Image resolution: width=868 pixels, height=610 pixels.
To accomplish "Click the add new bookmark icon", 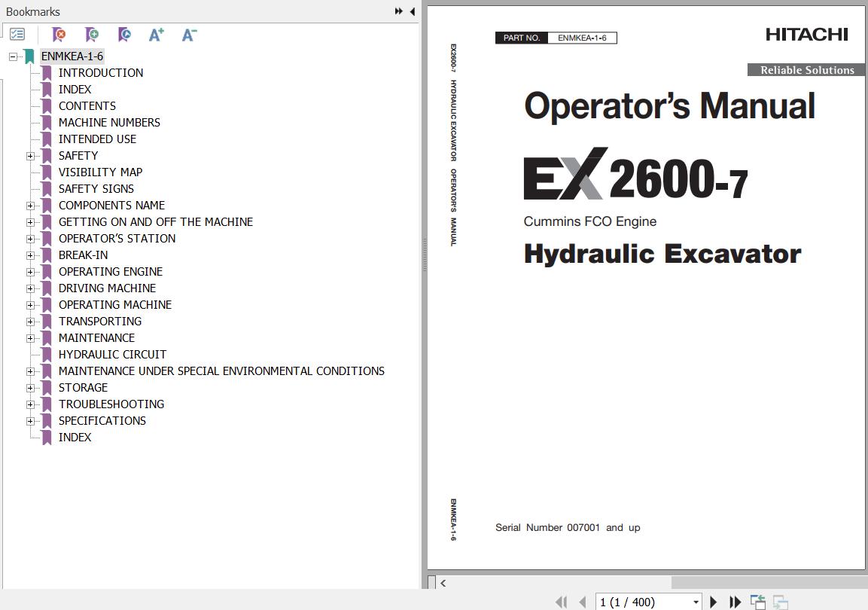I will pos(92,35).
